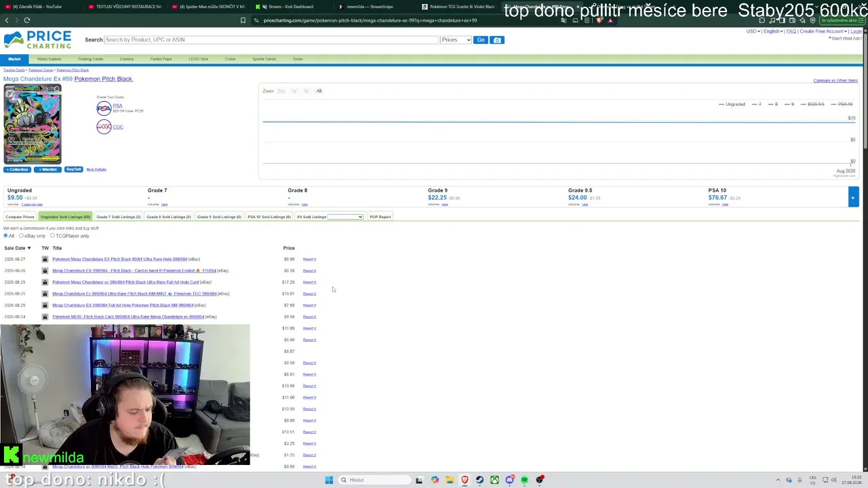Select the TCGPlayer only radio button
The height and width of the screenshot is (488, 868).
(x=52, y=236)
